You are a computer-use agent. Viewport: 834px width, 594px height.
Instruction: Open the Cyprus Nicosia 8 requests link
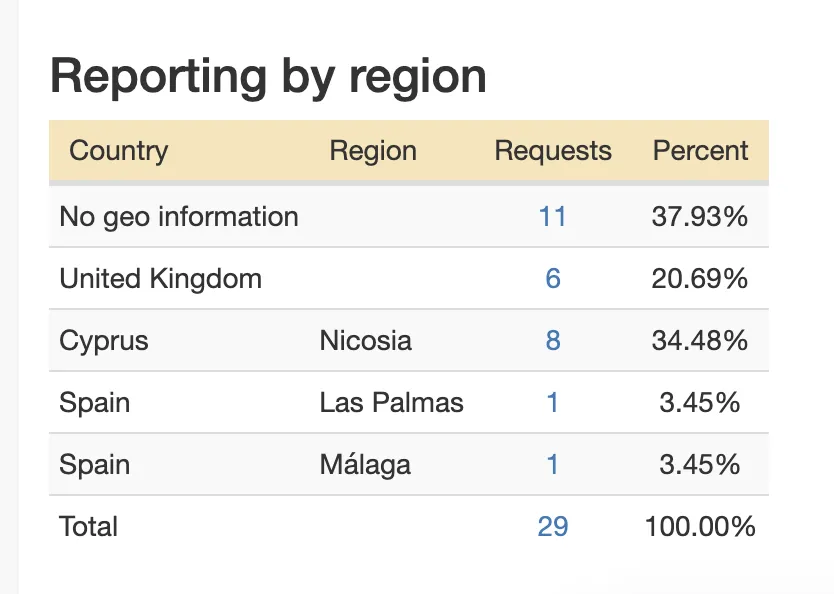click(553, 340)
